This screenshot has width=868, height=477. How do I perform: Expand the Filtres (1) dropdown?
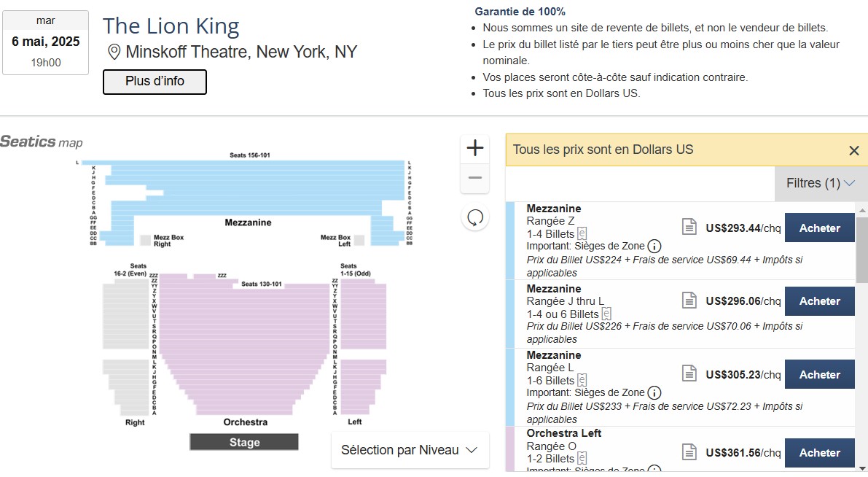tap(821, 183)
